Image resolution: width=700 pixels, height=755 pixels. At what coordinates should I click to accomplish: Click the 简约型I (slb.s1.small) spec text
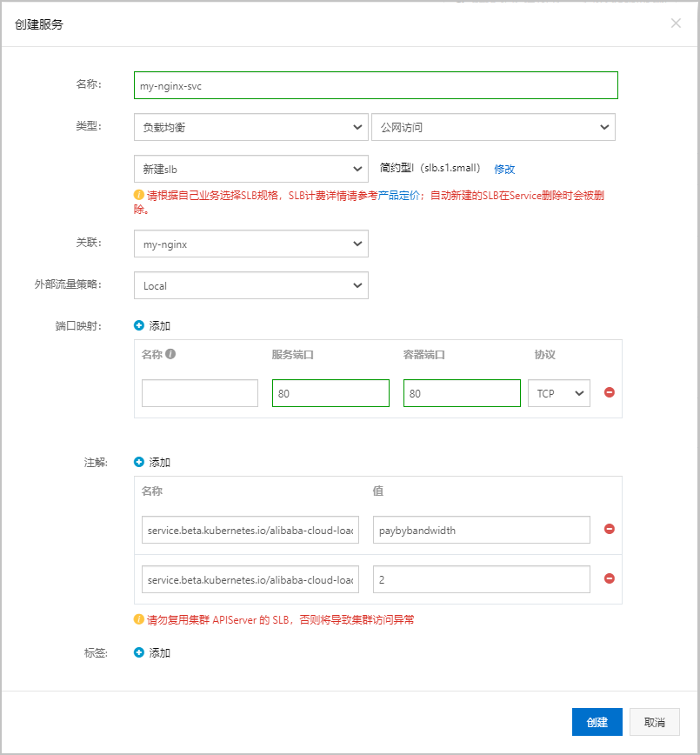(x=430, y=168)
